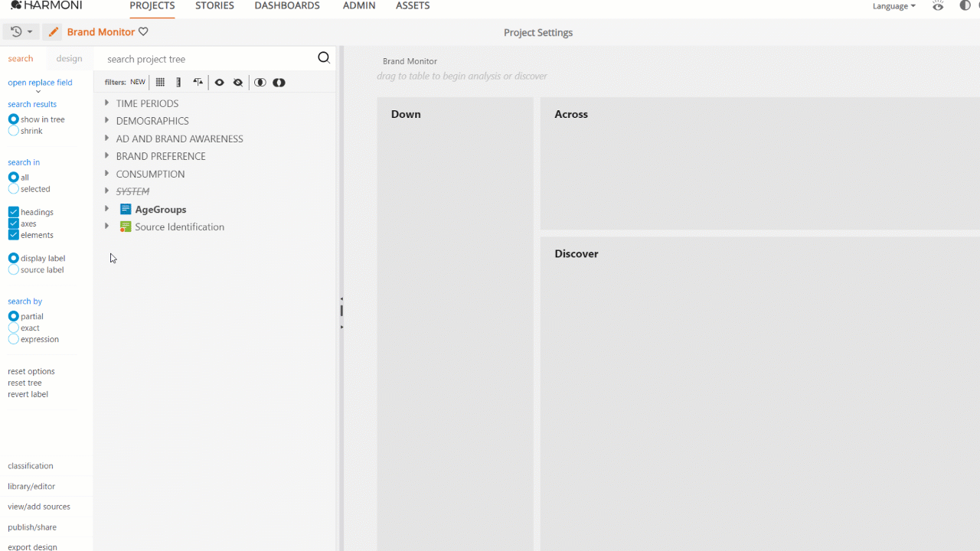Expand AD AND BRAND AWARENESS node

click(106, 138)
